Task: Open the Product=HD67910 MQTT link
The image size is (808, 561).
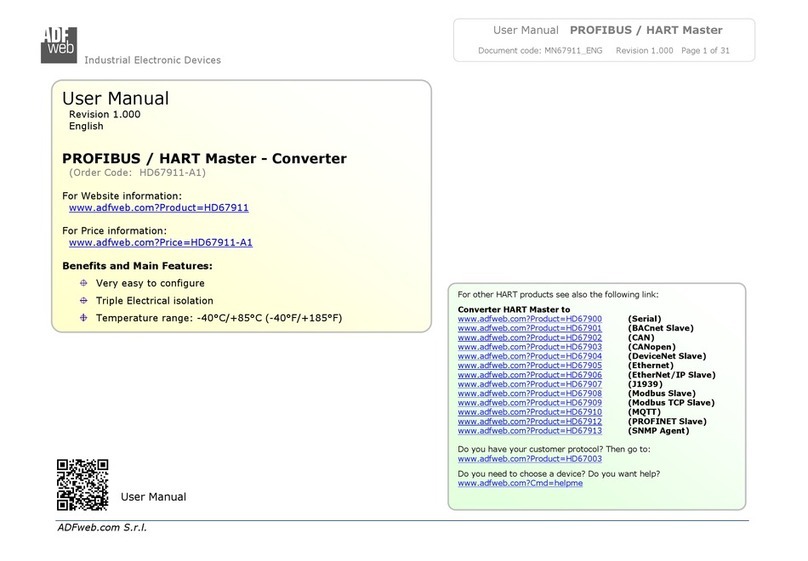Action: [530, 412]
